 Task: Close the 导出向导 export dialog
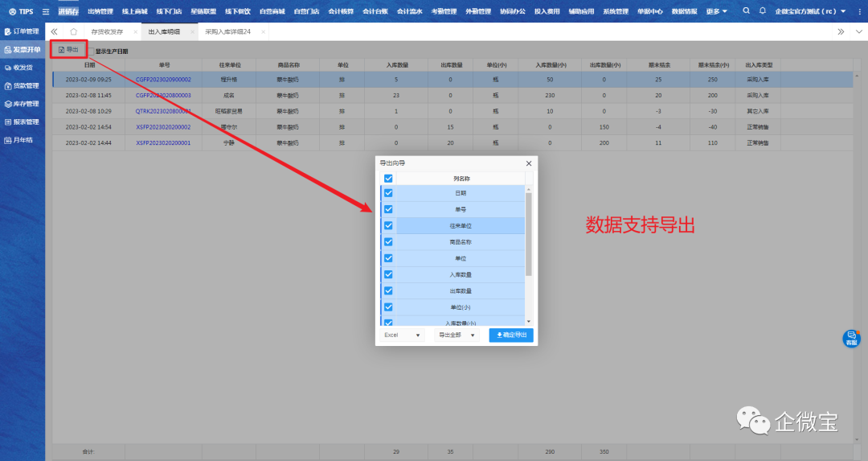point(528,163)
